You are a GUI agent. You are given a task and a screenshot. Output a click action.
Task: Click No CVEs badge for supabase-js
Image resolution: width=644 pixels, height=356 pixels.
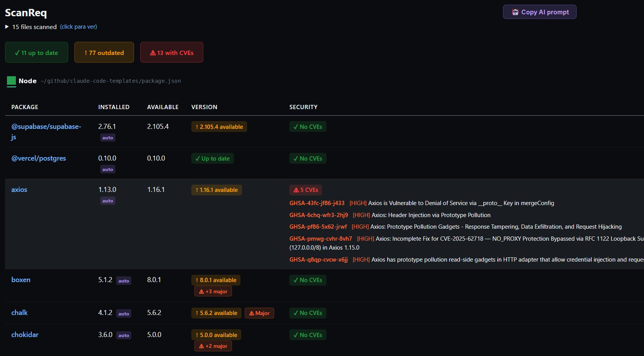point(308,127)
